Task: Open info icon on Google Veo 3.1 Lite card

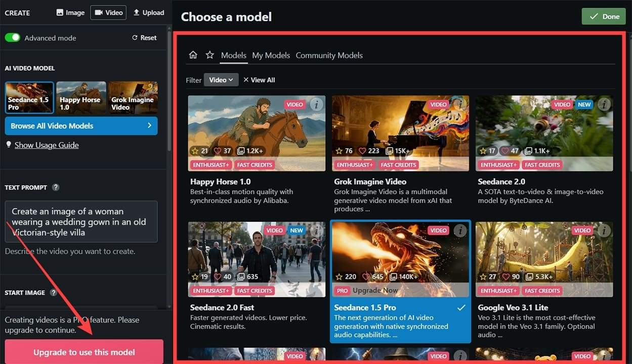Action: [x=604, y=231]
